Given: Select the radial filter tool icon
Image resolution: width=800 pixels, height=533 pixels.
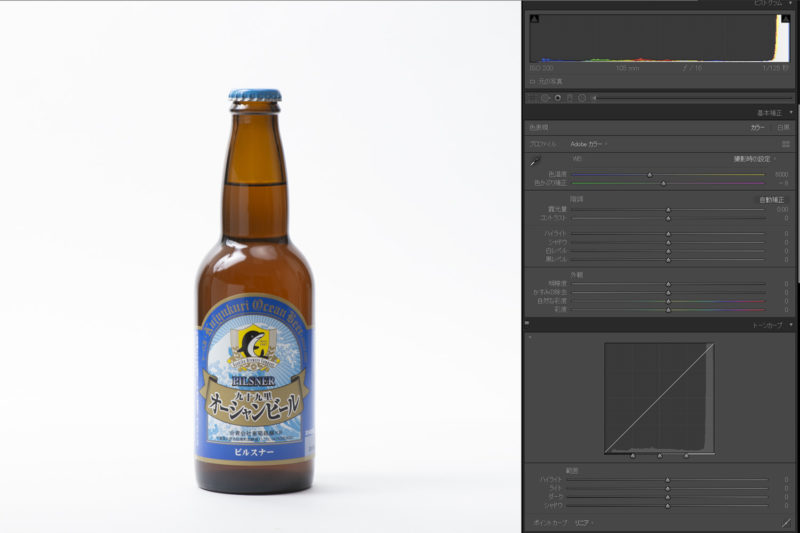Looking at the screenshot, I should pos(582,98).
